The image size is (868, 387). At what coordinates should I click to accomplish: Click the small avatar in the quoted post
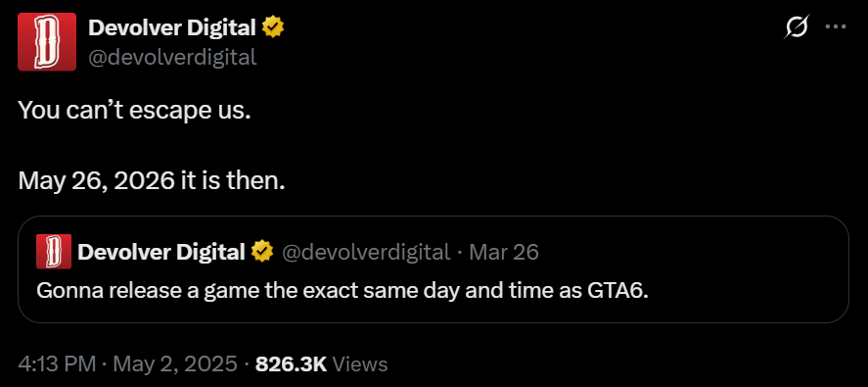tap(54, 252)
